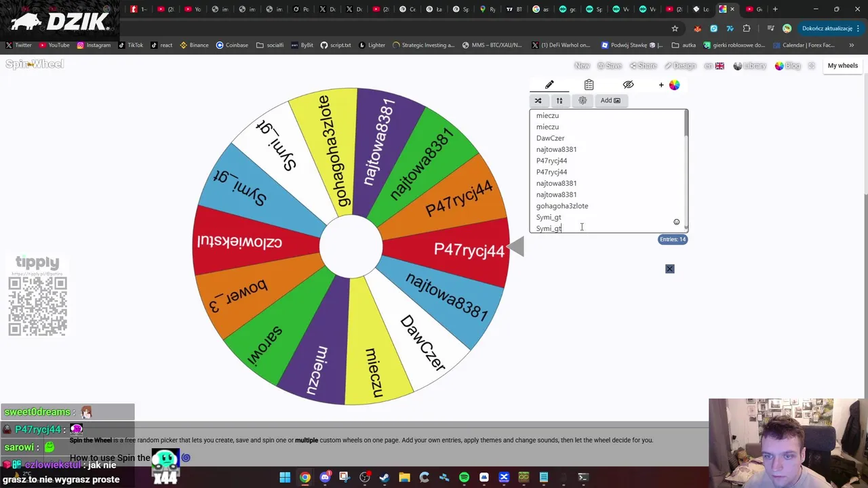
Task: Save the wheel
Action: click(610, 66)
